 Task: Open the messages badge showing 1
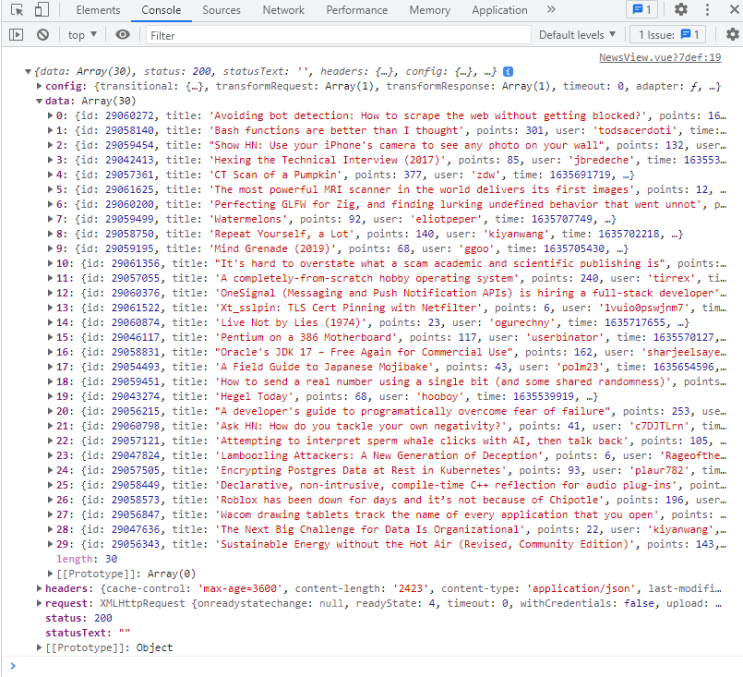[642, 9]
